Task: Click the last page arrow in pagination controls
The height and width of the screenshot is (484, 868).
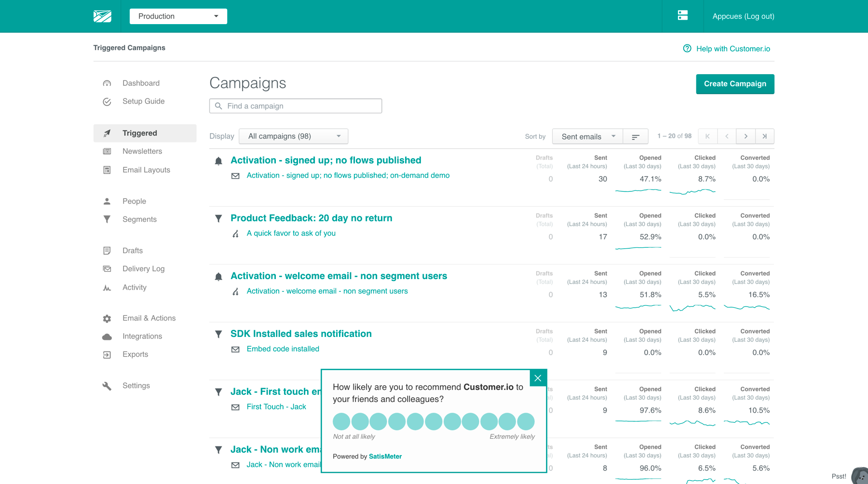Action: [x=764, y=136]
